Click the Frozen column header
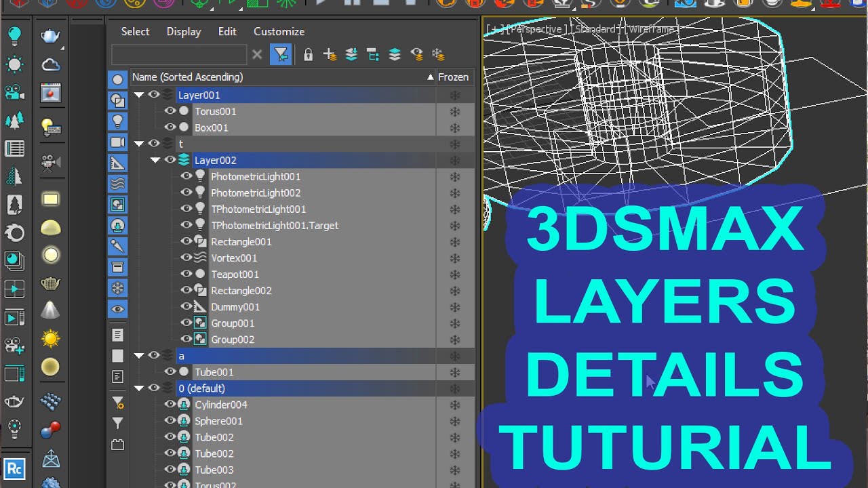The image size is (868, 488). pyautogui.click(x=453, y=77)
